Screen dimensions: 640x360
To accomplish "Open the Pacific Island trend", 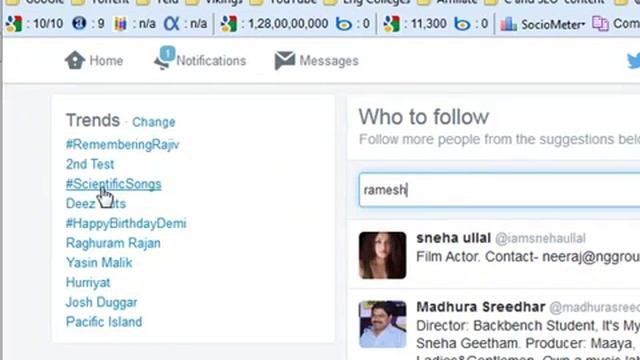I will point(104,322).
